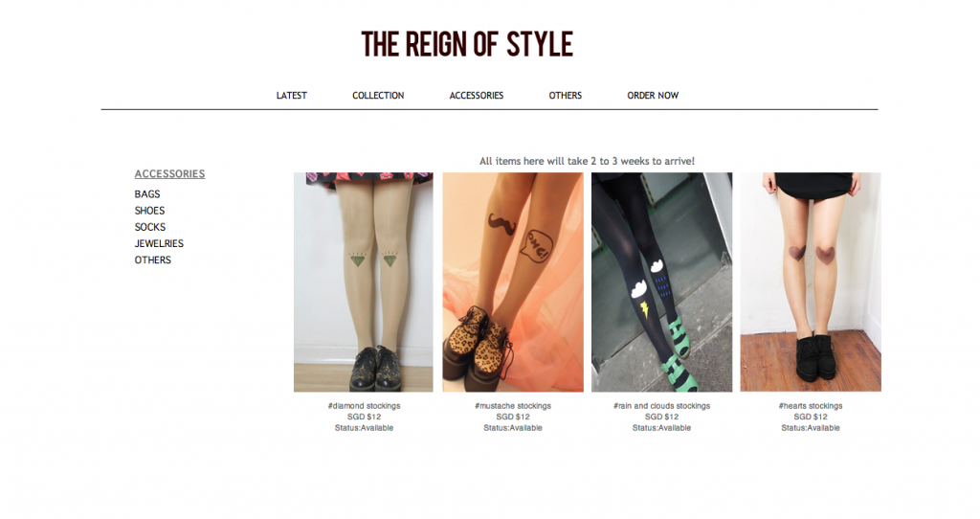Open the rain and clouds stockings photo
Image resolution: width=980 pixels, height=519 pixels.
tap(662, 282)
